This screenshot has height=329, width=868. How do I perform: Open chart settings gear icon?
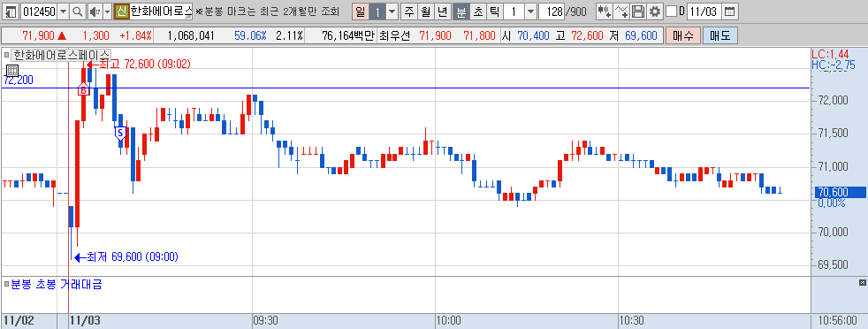coord(655,11)
